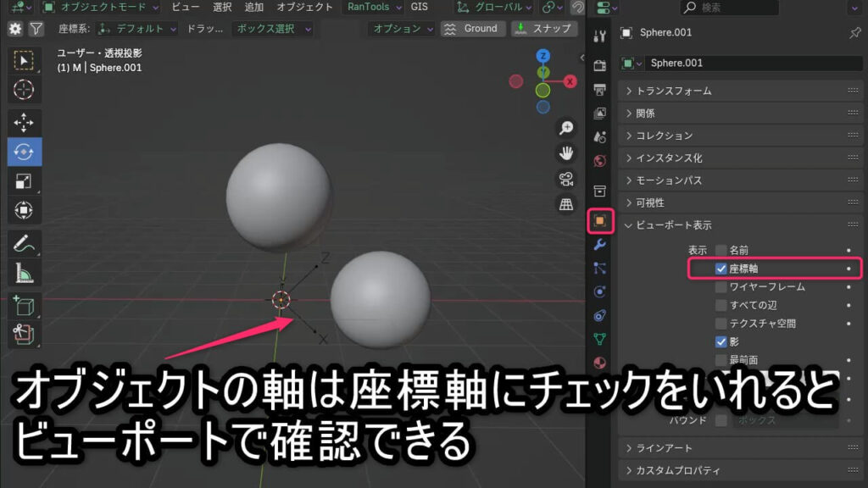Enable the ワイヤーフレーム checkbox

pyautogui.click(x=721, y=287)
